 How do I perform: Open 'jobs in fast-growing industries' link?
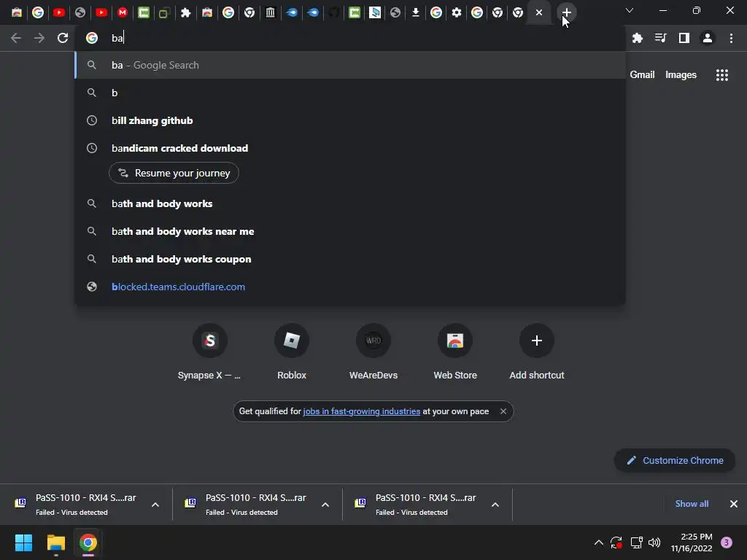362,411
